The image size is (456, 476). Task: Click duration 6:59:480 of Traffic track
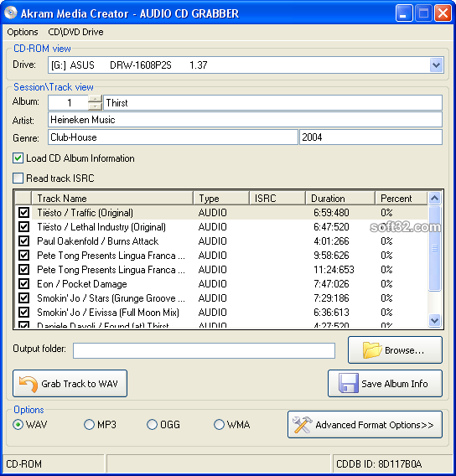(331, 213)
